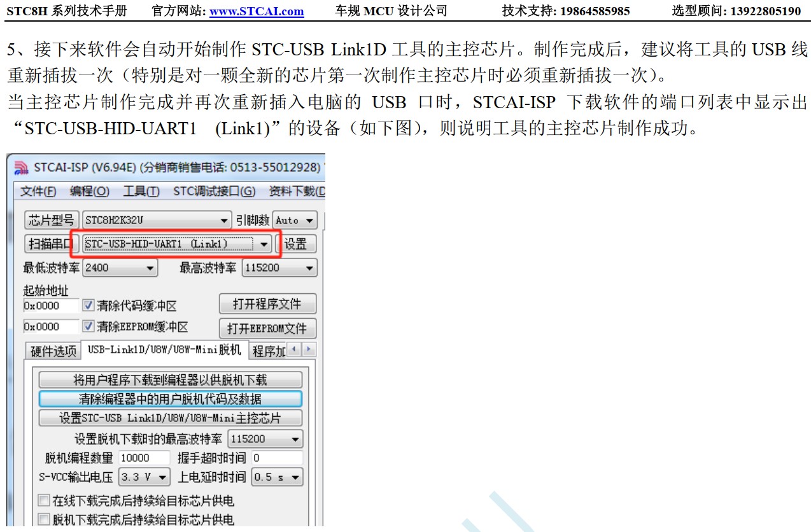The image size is (811, 532).
Task: Open the 文件(F) menu
Action: 38,192
